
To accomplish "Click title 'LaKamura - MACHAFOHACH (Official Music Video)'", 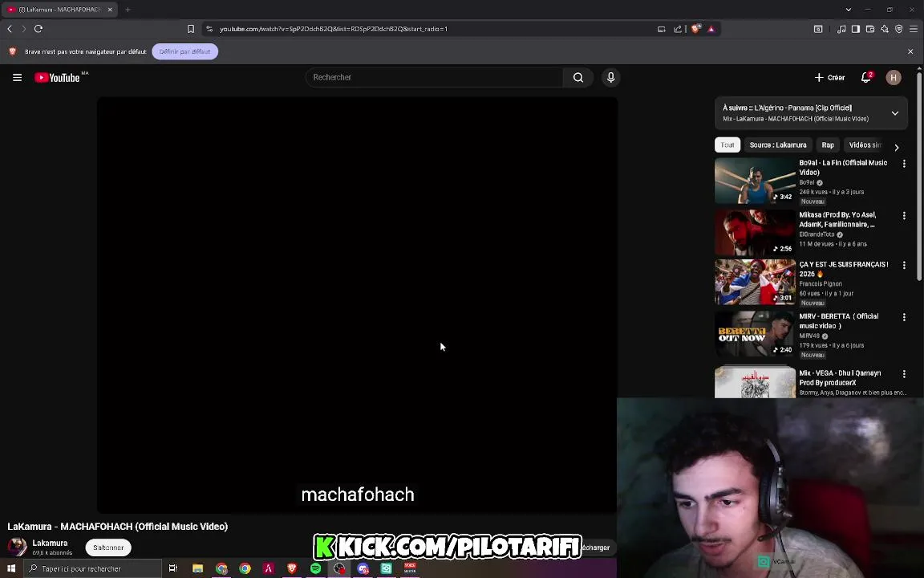I will coord(117,526).
